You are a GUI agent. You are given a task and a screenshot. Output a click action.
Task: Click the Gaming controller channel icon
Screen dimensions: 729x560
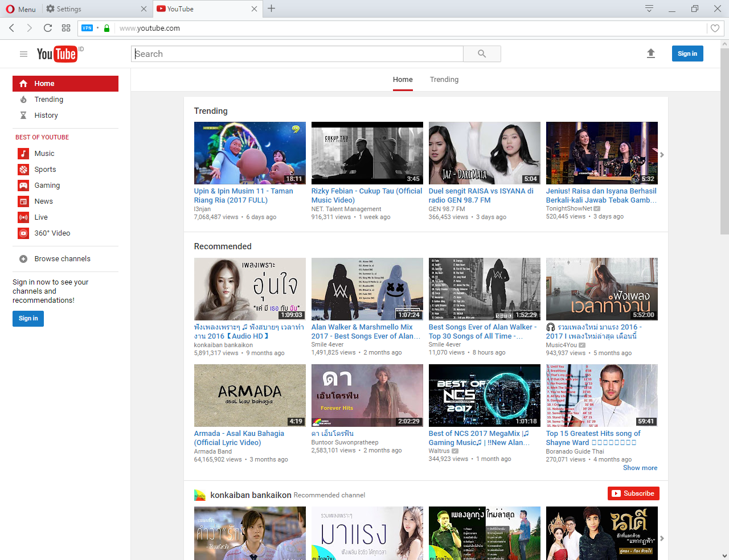tap(23, 186)
